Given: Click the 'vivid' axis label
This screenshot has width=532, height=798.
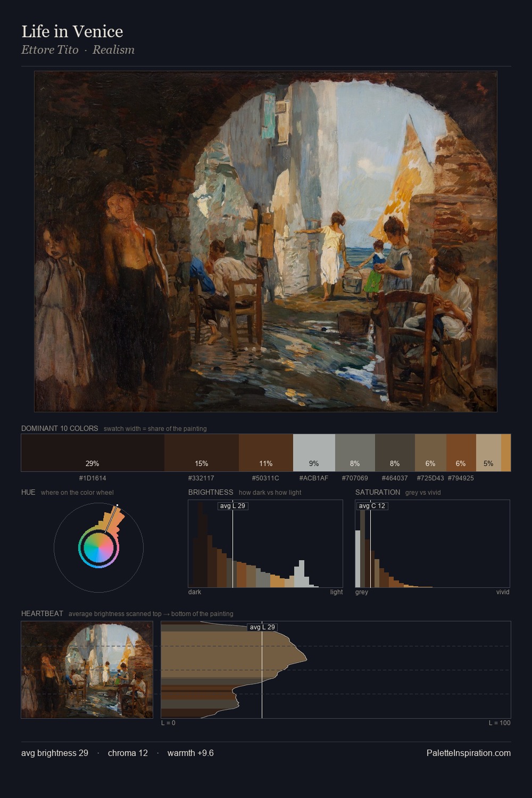Looking at the screenshot, I should tap(503, 592).
